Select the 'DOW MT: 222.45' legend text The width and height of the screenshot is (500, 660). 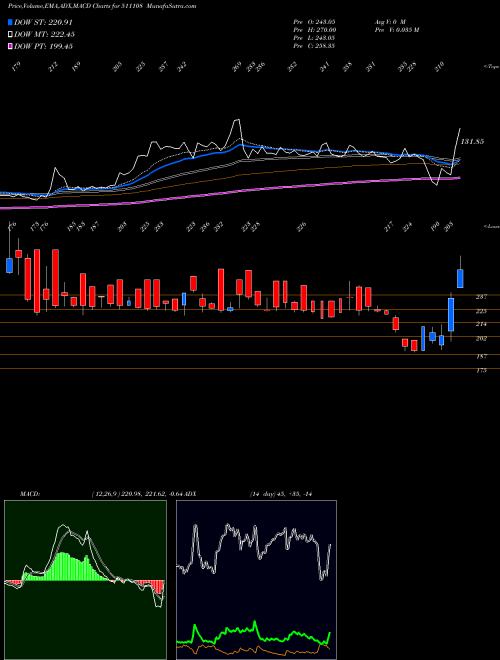pyautogui.click(x=44, y=35)
